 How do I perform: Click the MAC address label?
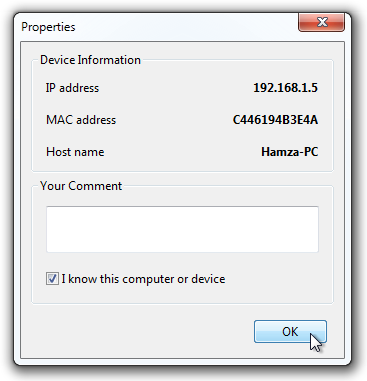click(x=81, y=120)
